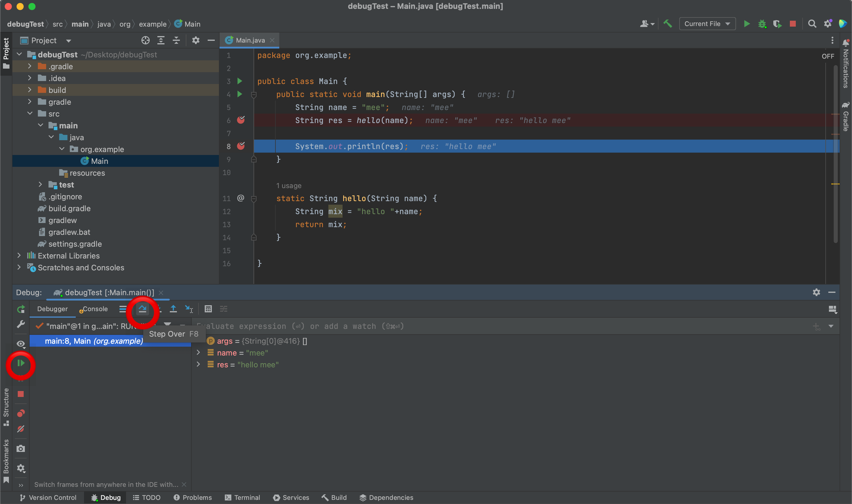
Task: Open build.gradle file in project tree
Action: coord(69,209)
